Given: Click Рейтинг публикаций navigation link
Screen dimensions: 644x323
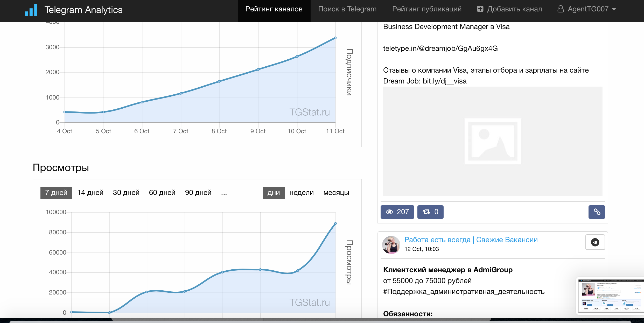Looking at the screenshot, I should 427,9.
